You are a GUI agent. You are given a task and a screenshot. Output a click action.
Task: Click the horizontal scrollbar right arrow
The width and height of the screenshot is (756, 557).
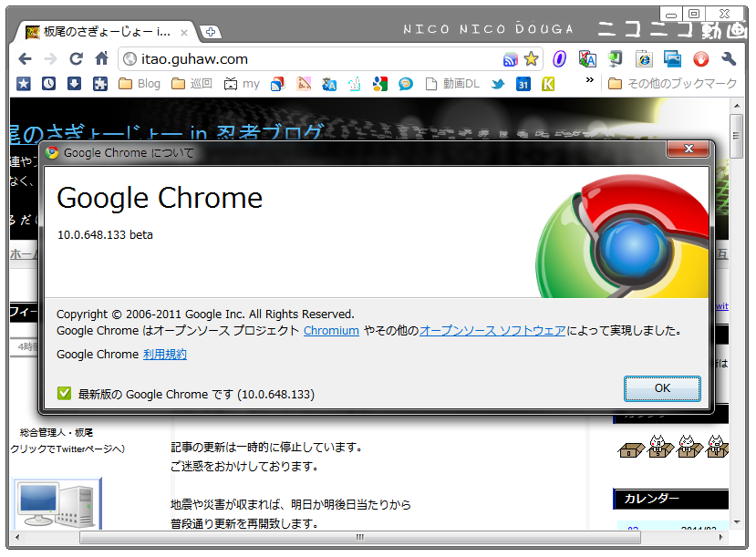coord(720,537)
